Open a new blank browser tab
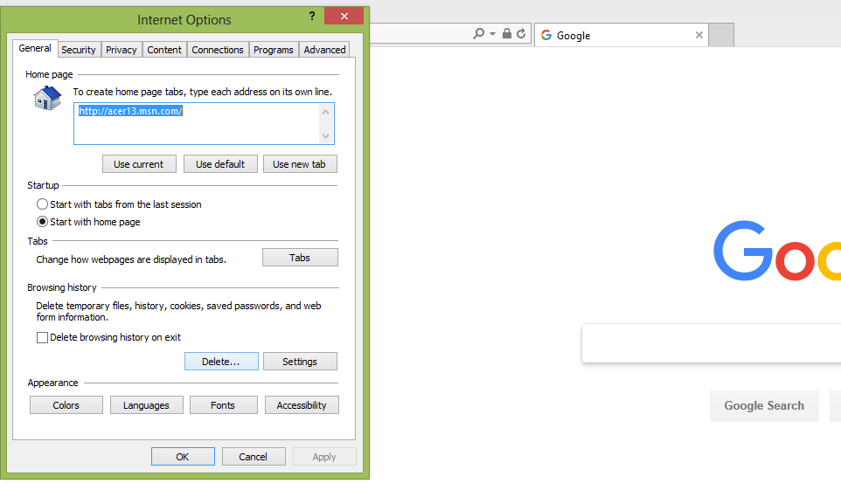 [x=720, y=36]
